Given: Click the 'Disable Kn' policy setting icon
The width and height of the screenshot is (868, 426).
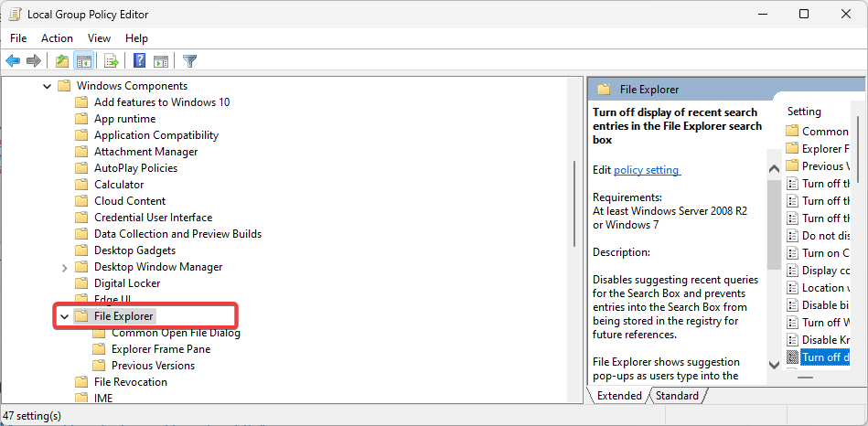Looking at the screenshot, I should [792, 340].
